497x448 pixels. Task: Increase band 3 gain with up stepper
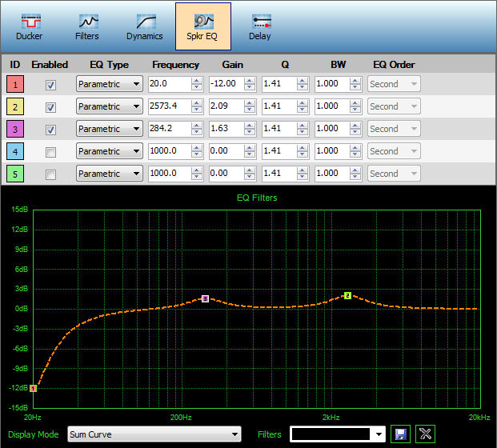point(250,125)
